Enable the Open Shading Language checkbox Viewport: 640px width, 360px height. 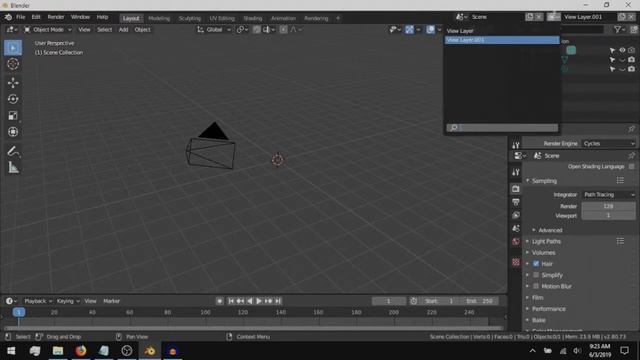631,166
